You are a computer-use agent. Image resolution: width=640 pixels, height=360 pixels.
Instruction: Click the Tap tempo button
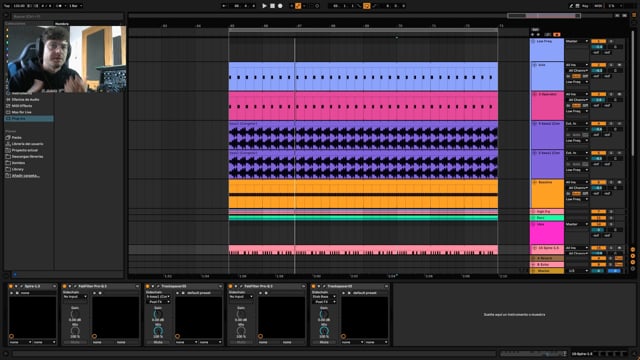click(7, 6)
